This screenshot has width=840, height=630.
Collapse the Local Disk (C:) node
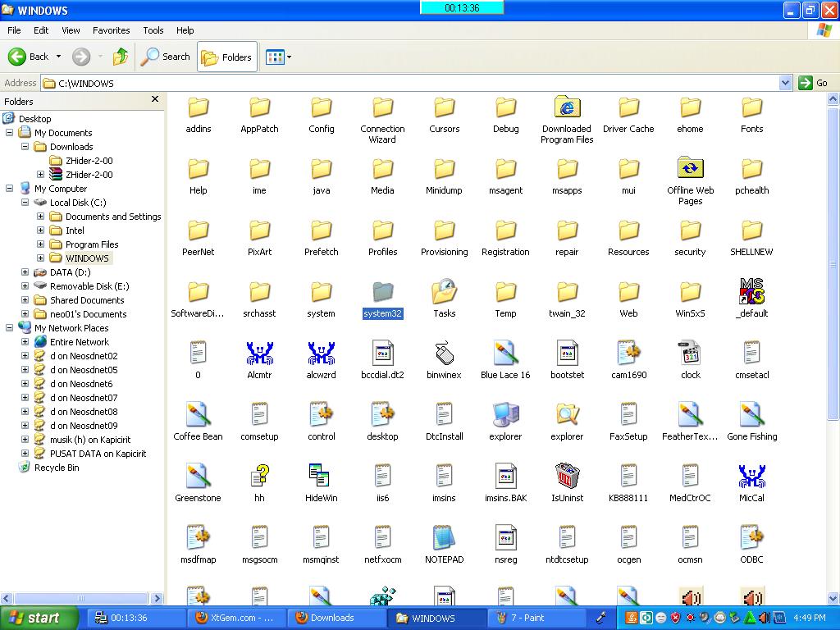[x=25, y=203]
